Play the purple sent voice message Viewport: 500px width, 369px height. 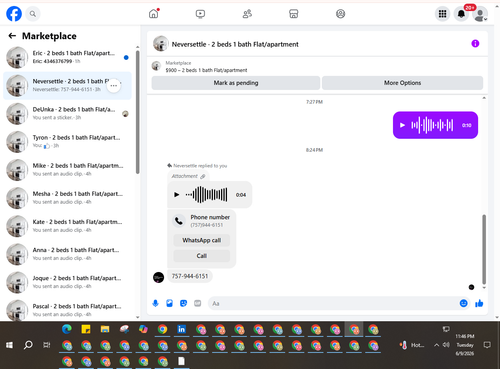(402, 125)
